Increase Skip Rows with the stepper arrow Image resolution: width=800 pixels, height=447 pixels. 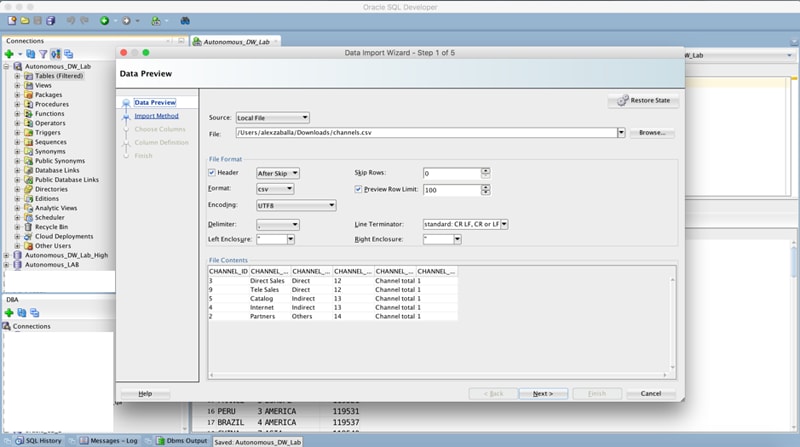[485, 170]
